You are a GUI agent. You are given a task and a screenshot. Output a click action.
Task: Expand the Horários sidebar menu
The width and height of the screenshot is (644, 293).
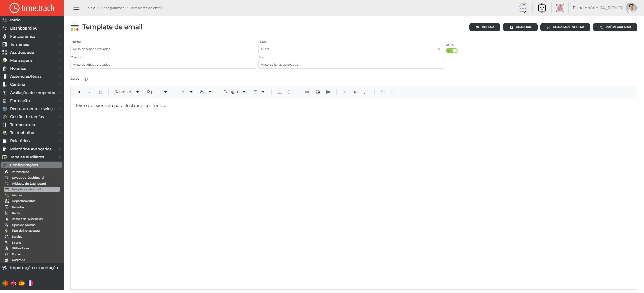click(32, 68)
